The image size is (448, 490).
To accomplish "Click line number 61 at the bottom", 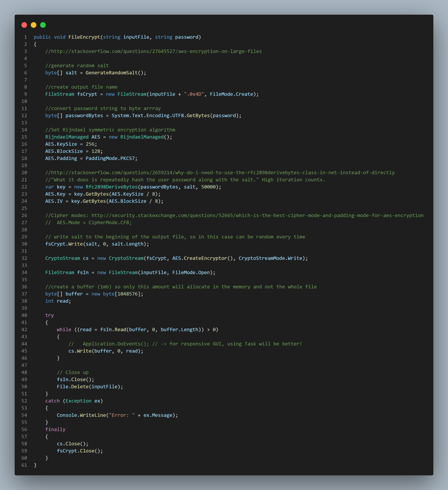I will pyautogui.click(x=24, y=465).
